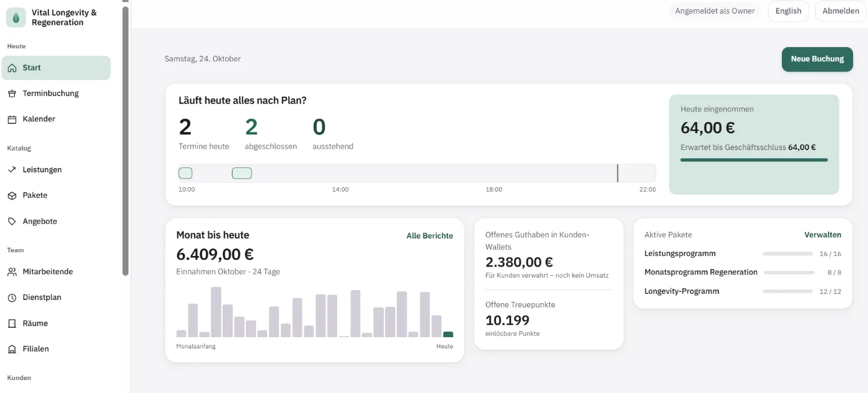Click the Leistungsprogramm progress bar
This screenshot has width=868, height=393.
[x=787, y=254]
